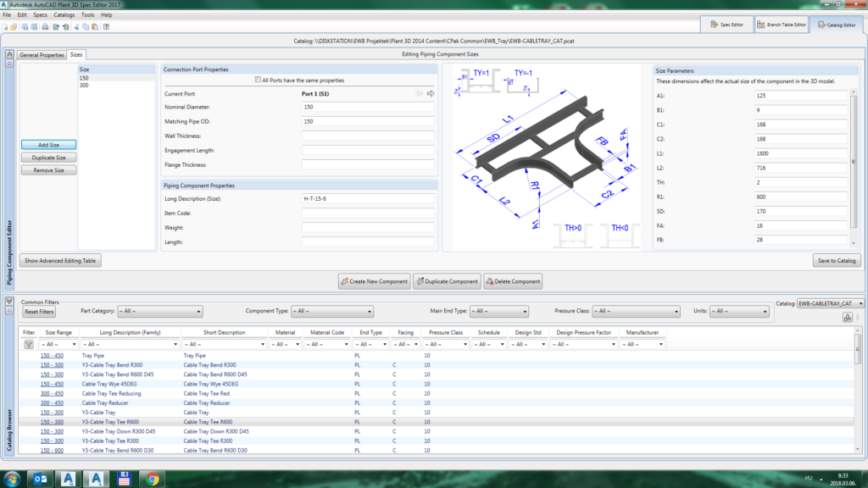The image size is (868, 488).
Task: Click the Save to Catalog button
Action: point(837,261)
